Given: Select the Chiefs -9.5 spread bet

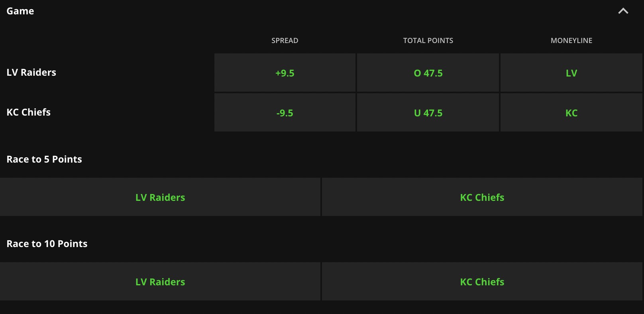Looking at the screenshot, I should (285, 113).
